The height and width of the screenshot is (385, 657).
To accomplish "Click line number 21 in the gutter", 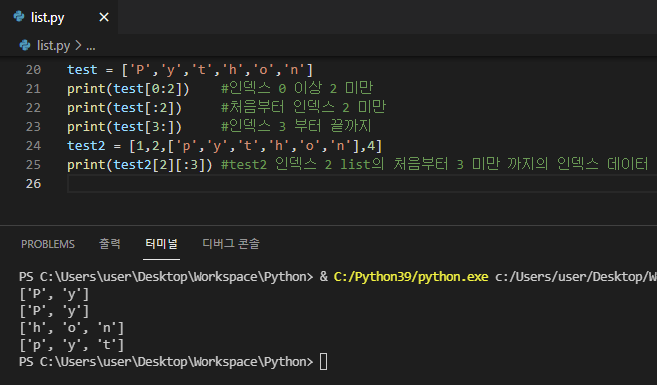I will (33, 88).
